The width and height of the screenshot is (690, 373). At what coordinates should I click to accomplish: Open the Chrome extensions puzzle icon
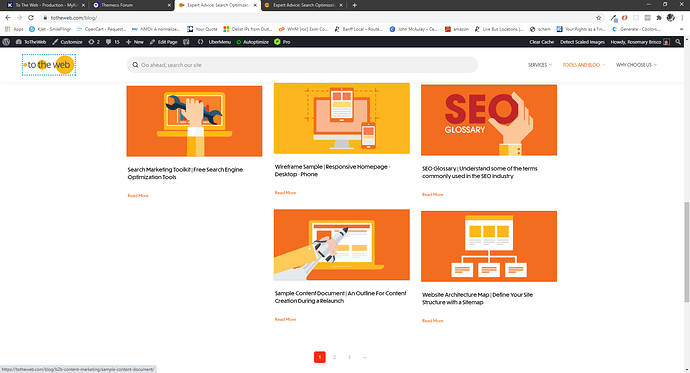point(659,18)
